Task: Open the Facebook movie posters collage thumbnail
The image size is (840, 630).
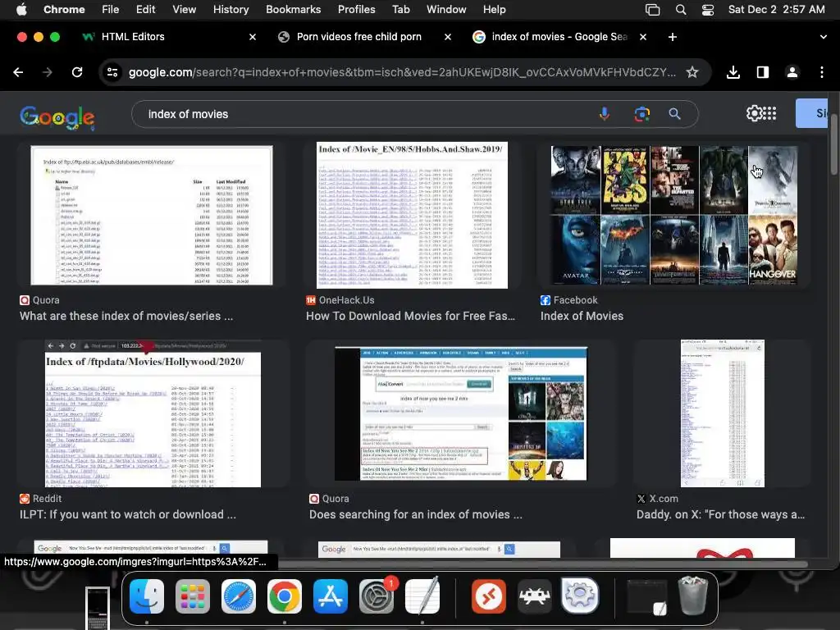Action: [674, 216]
